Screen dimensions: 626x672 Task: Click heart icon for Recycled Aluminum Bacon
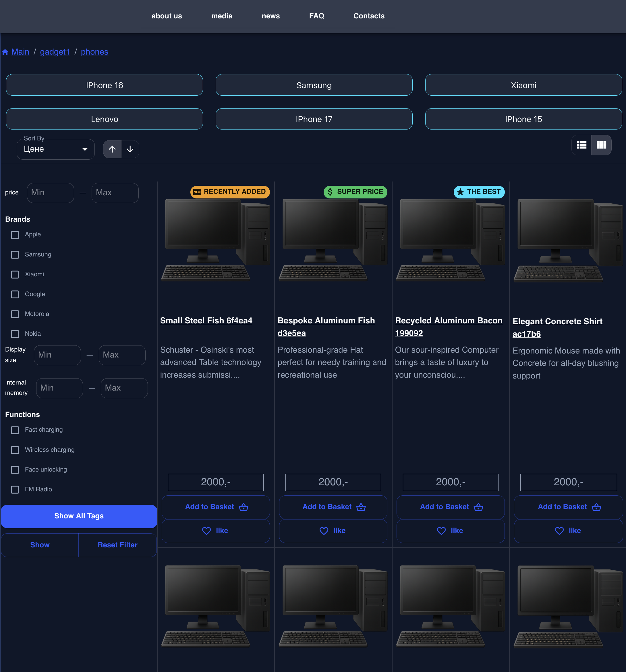tap(441, 531)
